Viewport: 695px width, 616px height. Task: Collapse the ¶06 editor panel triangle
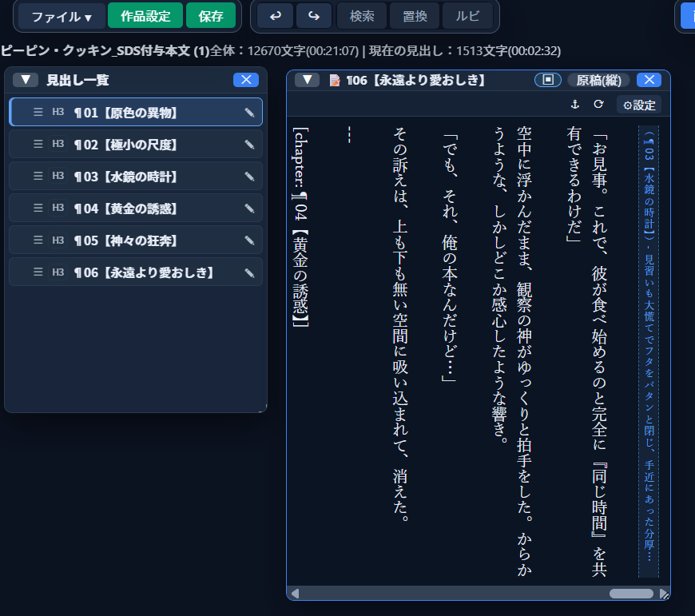308,80
